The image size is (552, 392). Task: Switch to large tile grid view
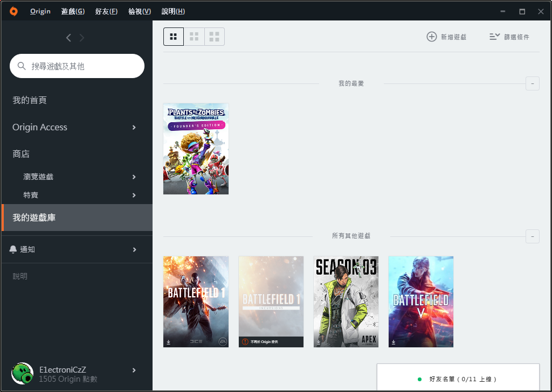pos(215,37)
